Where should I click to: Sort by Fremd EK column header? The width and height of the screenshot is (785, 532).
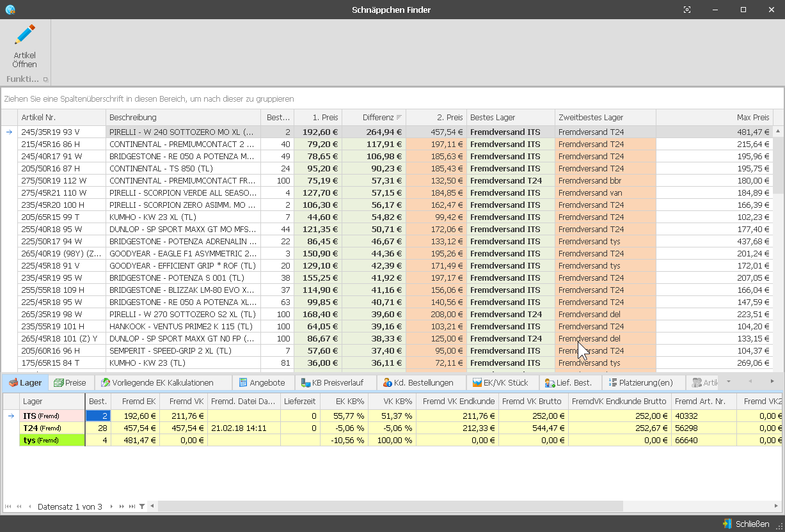135,402
